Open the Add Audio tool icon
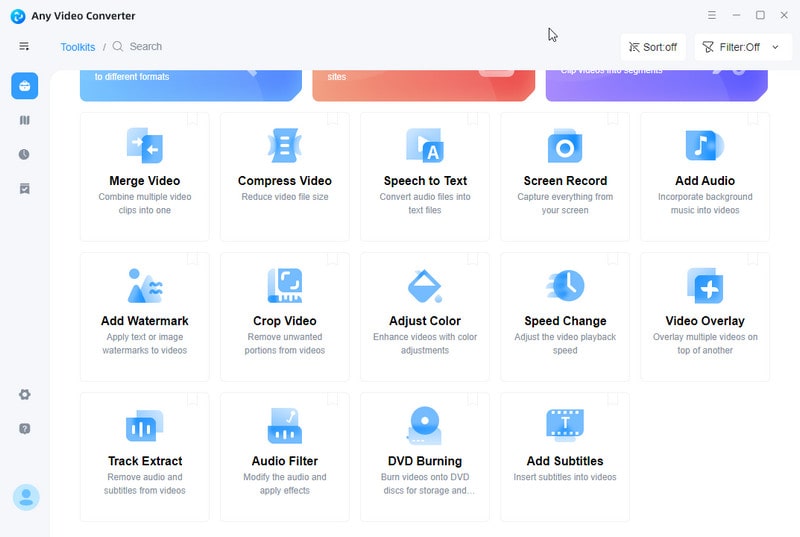This screenshot has width=800, height=537. 705,146
